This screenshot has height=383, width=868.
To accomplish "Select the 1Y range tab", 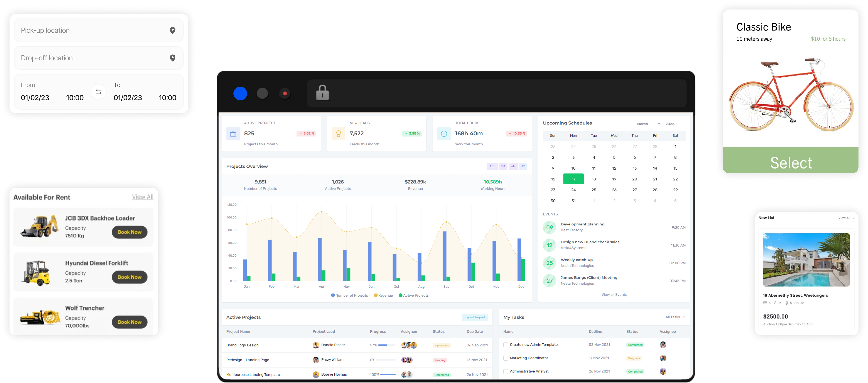I will pyautogui.click(x=523, y=166).
